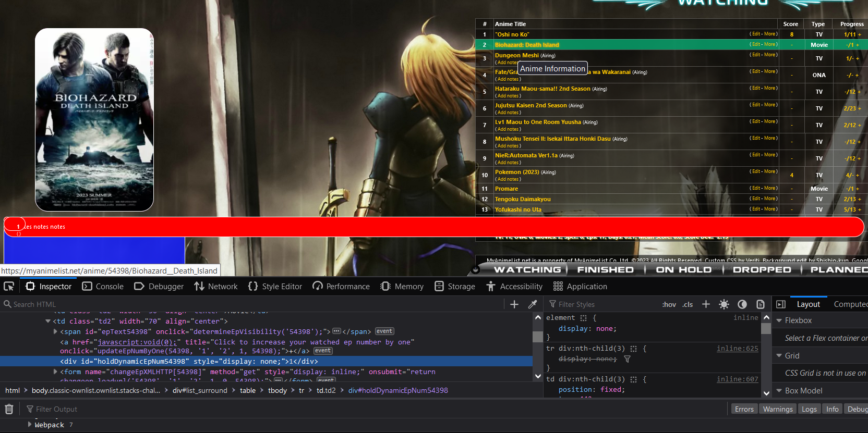Open the Style Editor tab
The height and width of the screenshot is (433, 868).
pyautogui.click(x=275, y=286)
